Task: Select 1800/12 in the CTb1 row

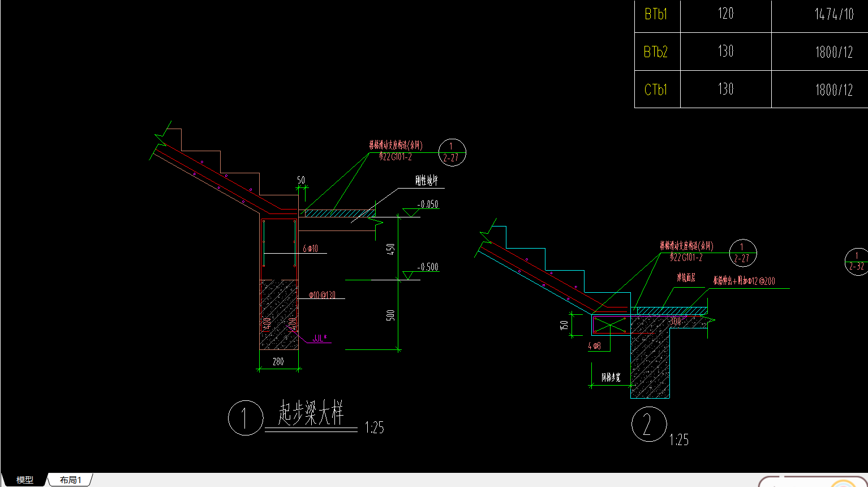Action: pos(834,90)
